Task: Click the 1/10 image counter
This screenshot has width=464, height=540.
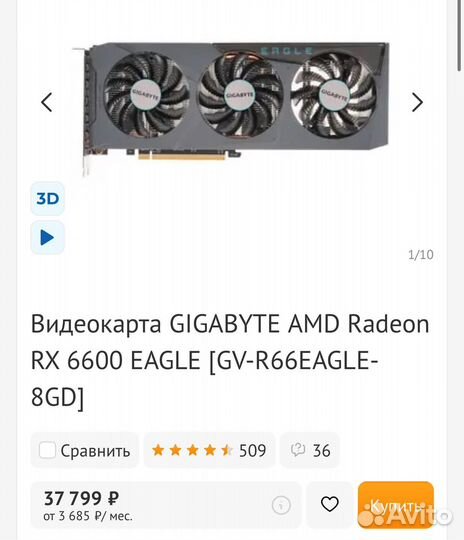Action: coord(421,255)
